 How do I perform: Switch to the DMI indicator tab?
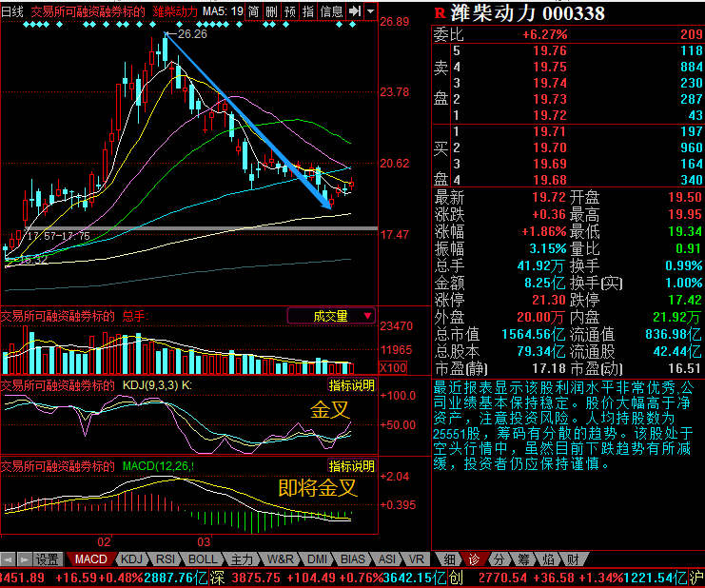317,559
